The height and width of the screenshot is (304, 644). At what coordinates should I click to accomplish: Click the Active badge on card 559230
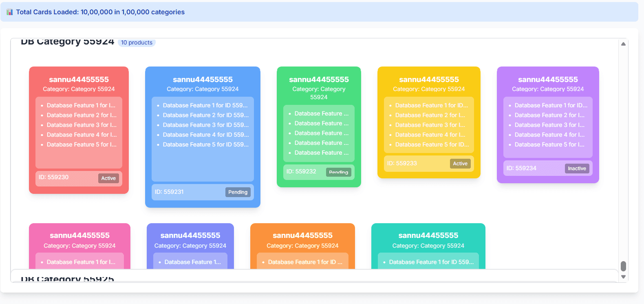point(108,178)
